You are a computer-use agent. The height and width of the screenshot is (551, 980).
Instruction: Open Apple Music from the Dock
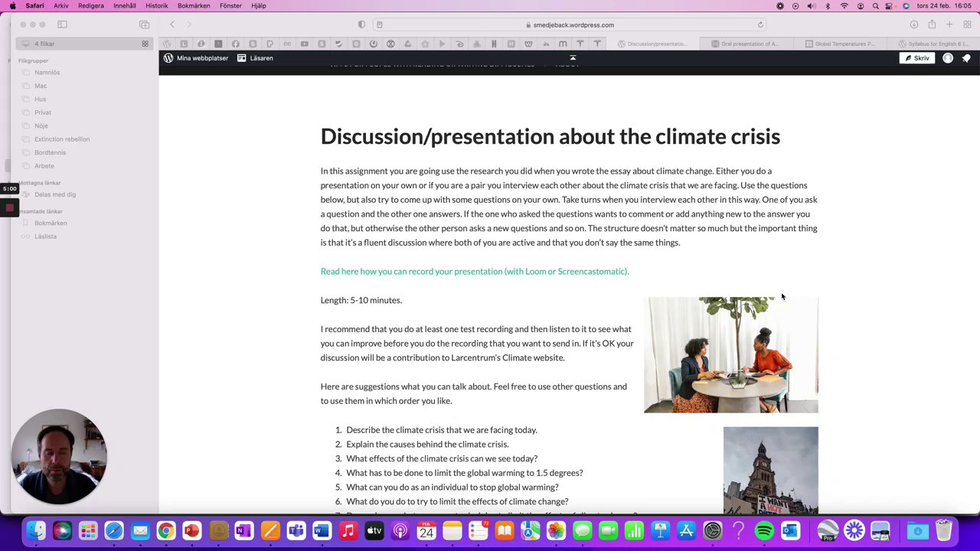tap(348, 530)
